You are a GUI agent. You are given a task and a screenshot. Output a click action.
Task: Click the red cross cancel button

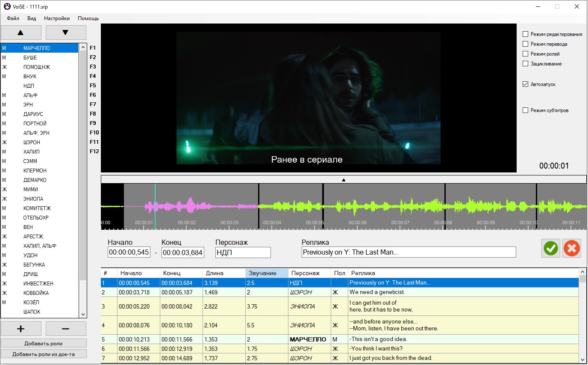coord(572,248)
